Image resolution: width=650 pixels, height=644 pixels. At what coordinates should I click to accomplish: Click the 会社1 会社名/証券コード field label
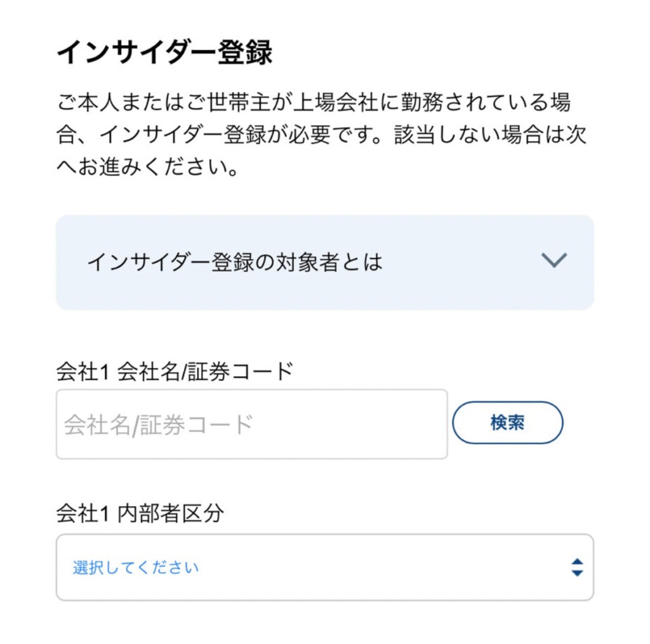pyautogui.click(x=175, y=371)
